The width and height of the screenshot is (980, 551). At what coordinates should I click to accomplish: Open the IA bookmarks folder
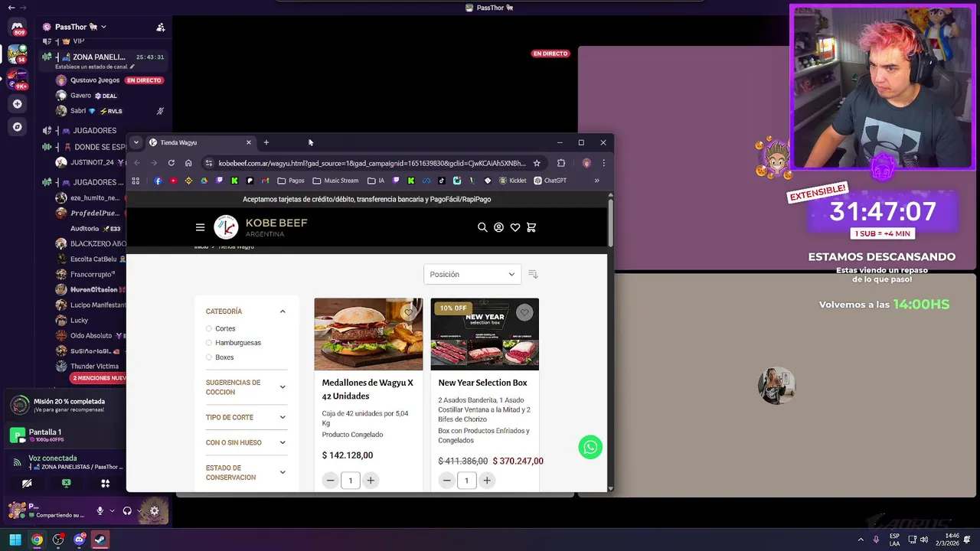pyautogui.click(x=376, y=181)
